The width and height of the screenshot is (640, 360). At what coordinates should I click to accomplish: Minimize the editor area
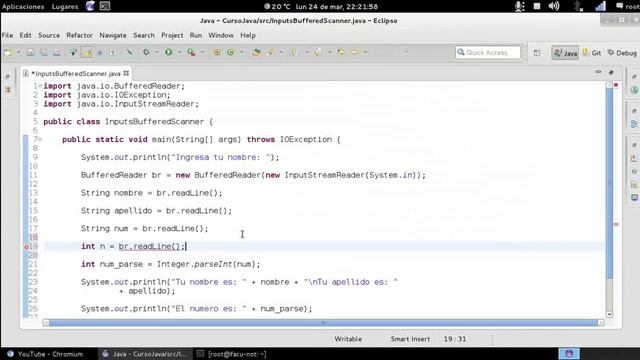pos(598,72)
